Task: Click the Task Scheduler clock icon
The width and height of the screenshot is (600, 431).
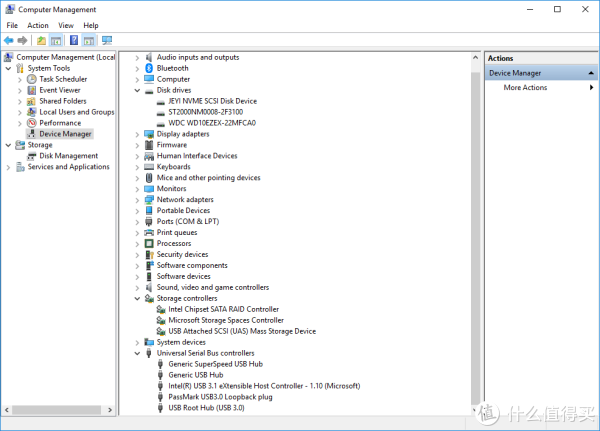Action: [31, 79]
